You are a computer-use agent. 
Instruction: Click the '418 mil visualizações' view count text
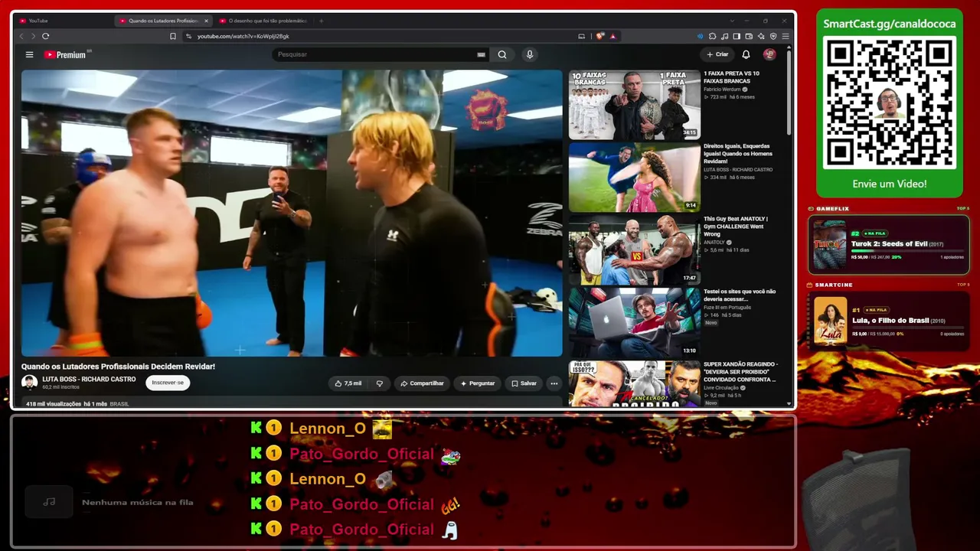pos(54,404)
